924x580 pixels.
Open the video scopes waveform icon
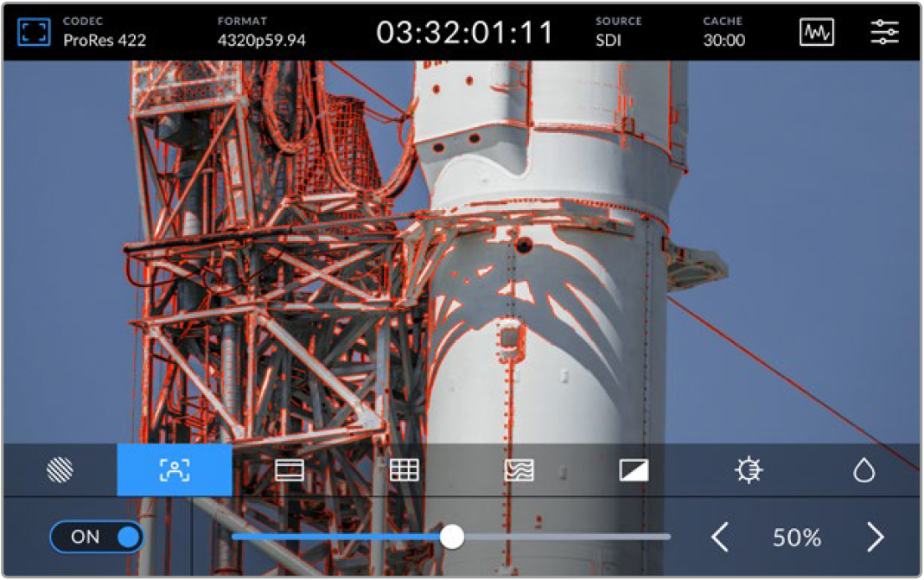click(x=817, y=32)
